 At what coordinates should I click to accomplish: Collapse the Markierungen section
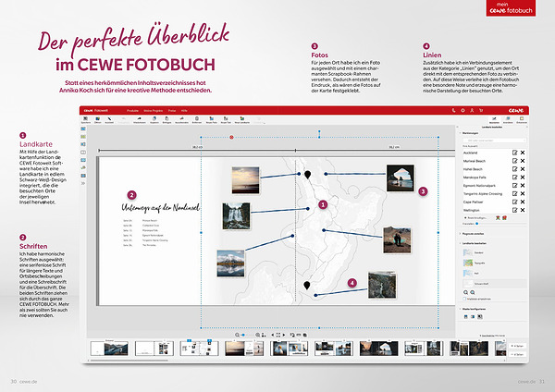pyautogui.click(x=460, y=133)
